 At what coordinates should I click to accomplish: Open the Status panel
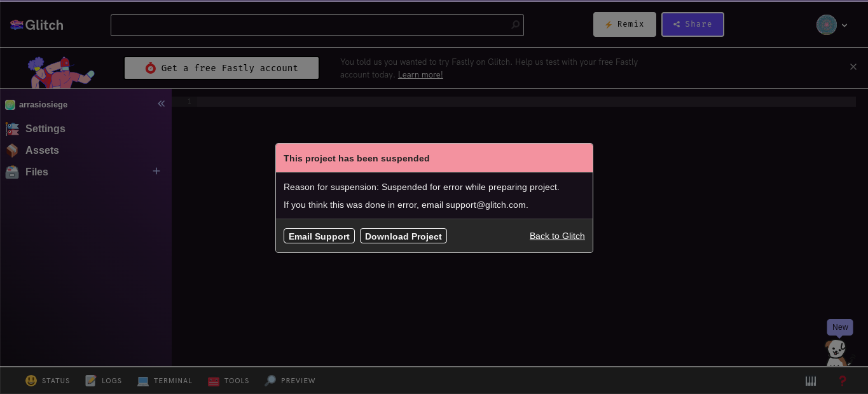point(48,381)
